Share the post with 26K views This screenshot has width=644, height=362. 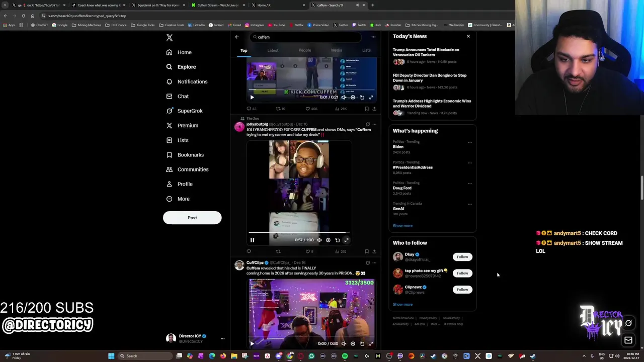[x=374, y=109]
